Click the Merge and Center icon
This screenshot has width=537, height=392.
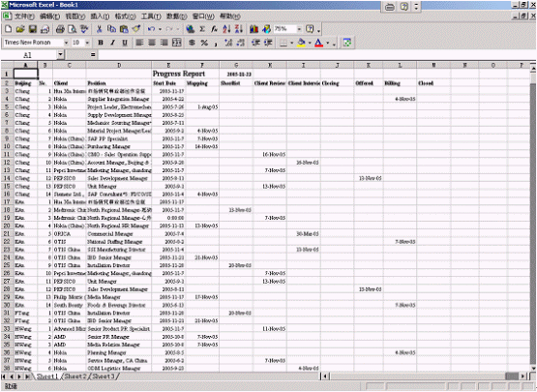[x=177, y=43]
